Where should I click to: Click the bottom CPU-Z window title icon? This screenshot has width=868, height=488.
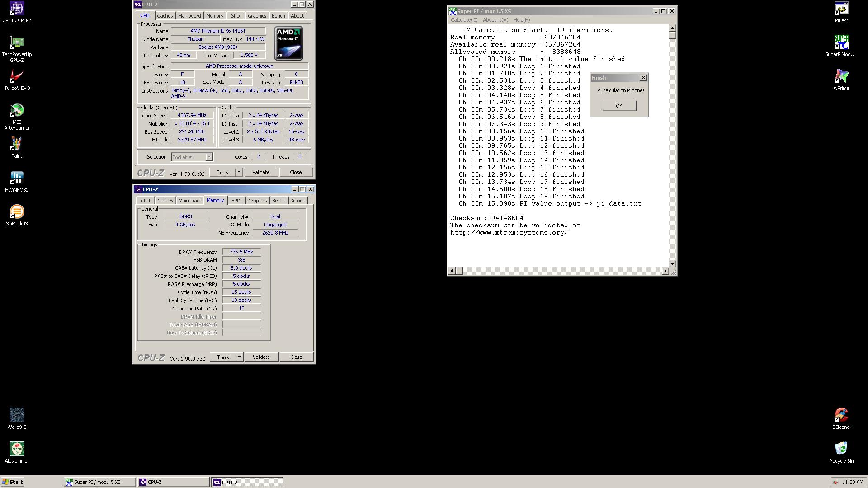138,189
